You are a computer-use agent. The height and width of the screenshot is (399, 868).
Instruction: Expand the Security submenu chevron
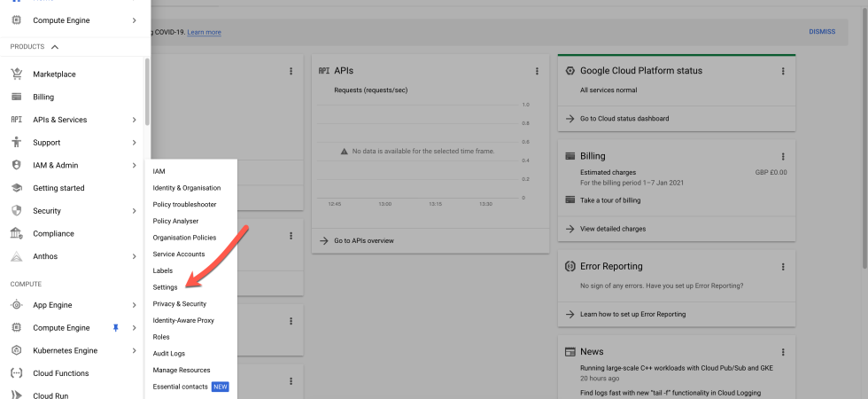tap(134, 211)
